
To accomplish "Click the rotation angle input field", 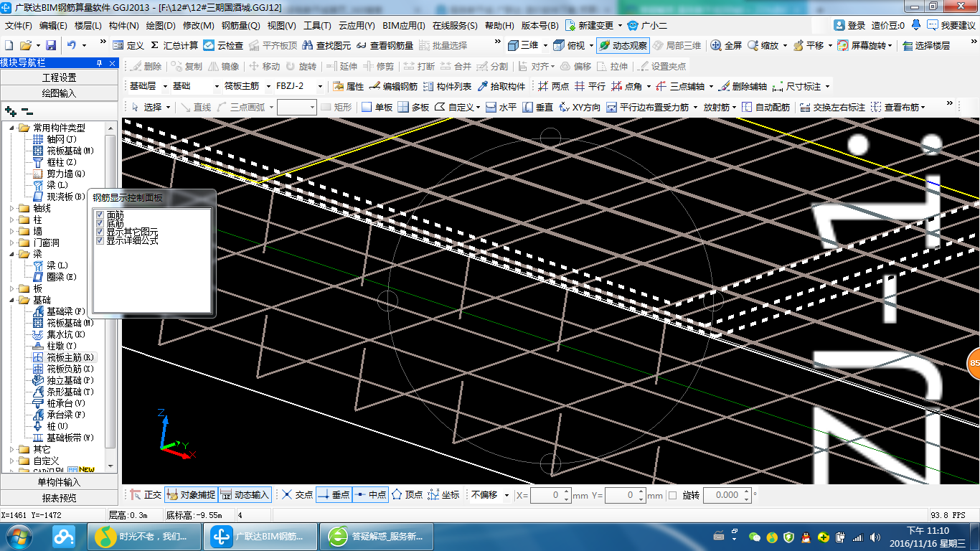I will [727, 495].
